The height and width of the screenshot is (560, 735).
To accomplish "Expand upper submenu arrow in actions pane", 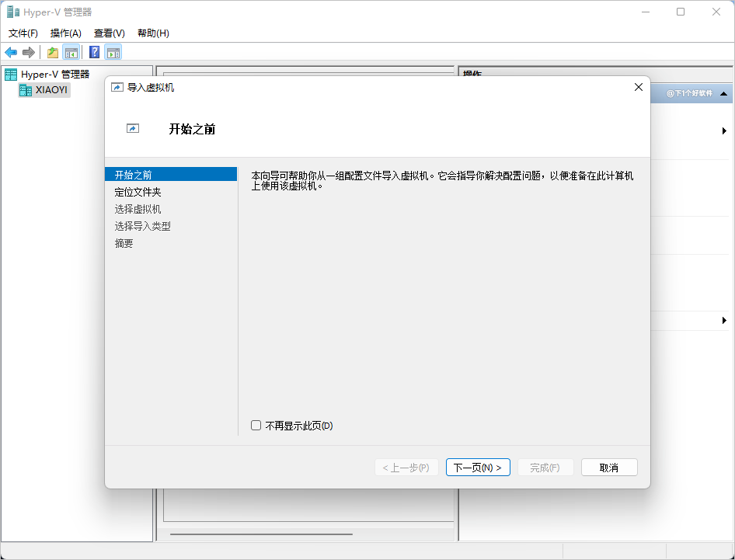I will pos(724,131).
